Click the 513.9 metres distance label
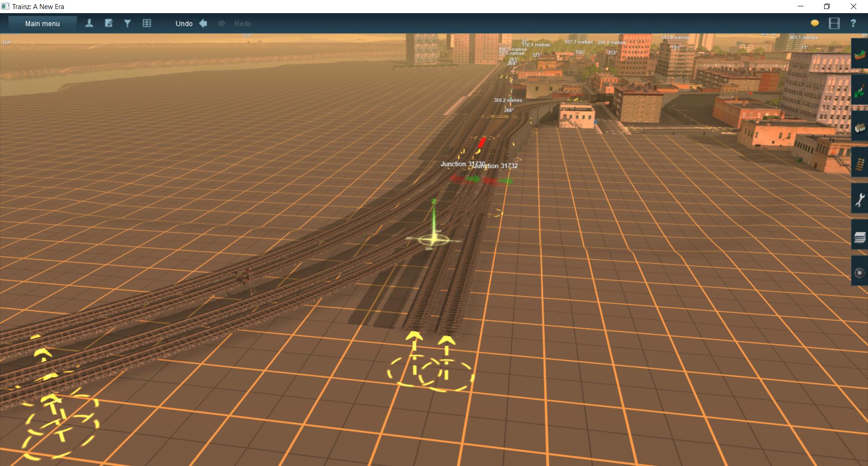The height and width of the screenshot is (466, 868). [675, 38]
